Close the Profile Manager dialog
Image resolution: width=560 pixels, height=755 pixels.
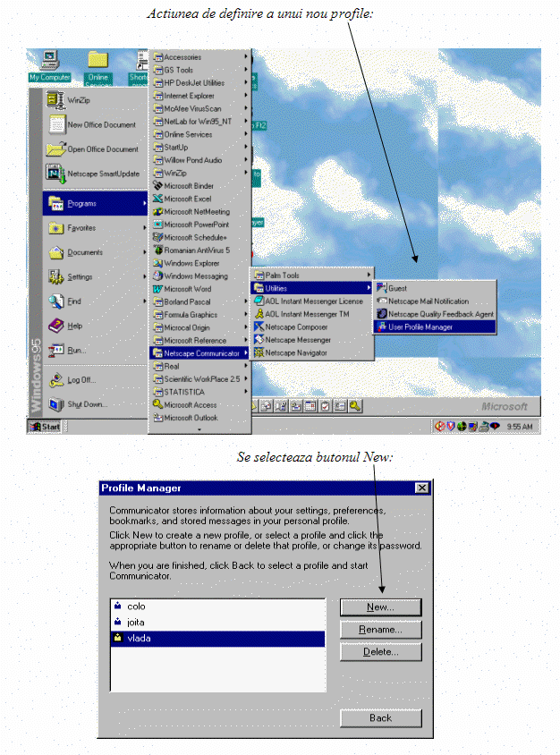(x=422, y=488)
